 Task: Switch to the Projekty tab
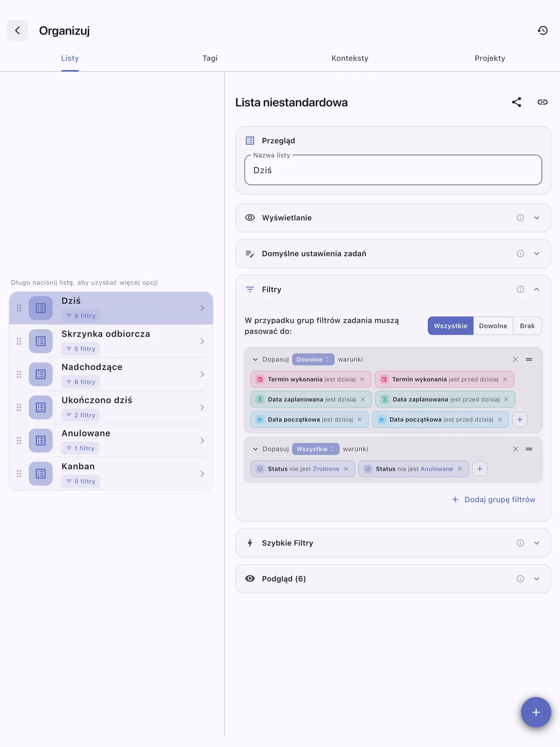point(490,58)
